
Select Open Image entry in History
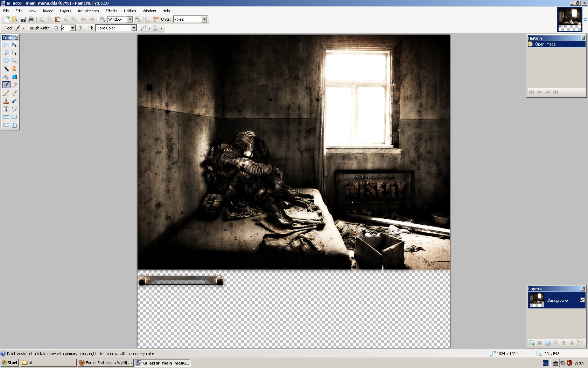[x=556, y=44]
